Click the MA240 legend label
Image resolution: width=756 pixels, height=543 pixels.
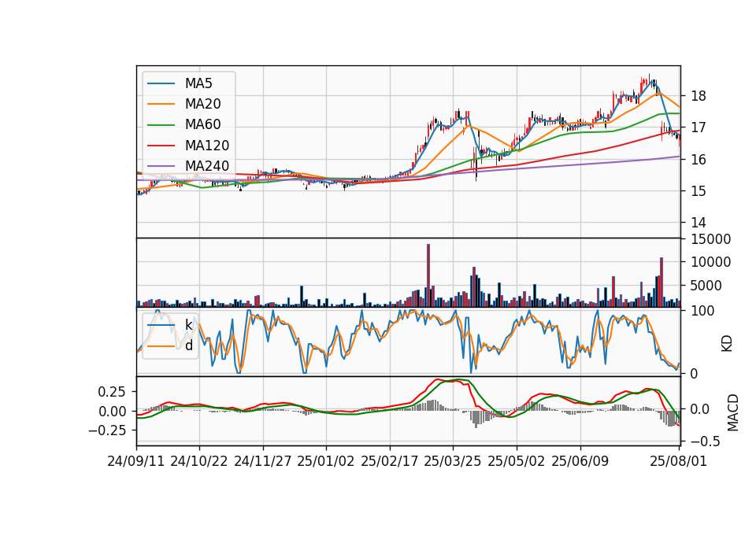point(207,166)
